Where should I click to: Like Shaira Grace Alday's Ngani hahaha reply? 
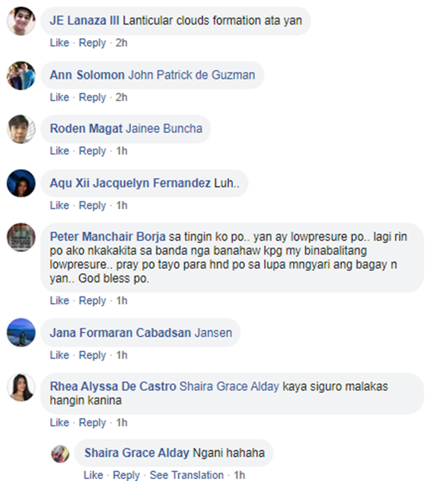tap(93, 475)
